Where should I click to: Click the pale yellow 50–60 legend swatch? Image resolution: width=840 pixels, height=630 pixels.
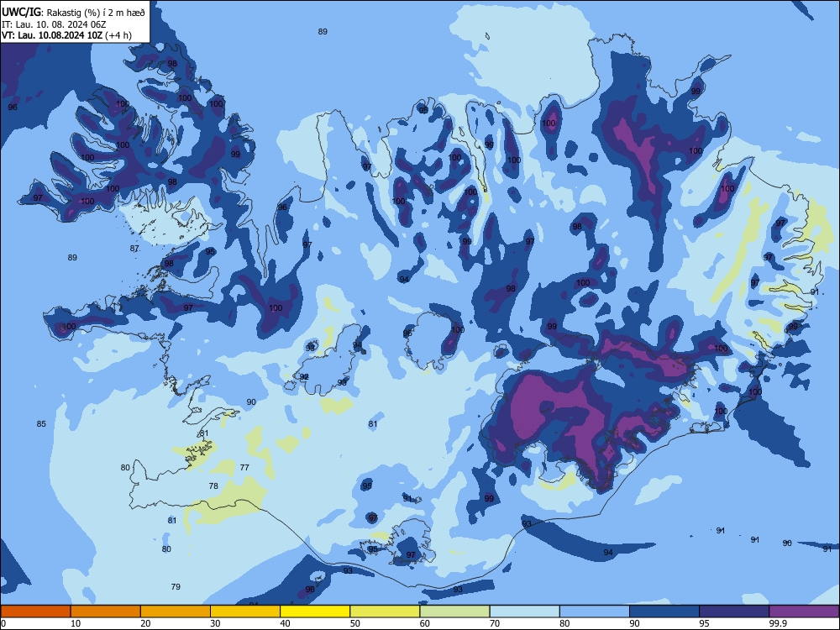click(x=385, y=612)
